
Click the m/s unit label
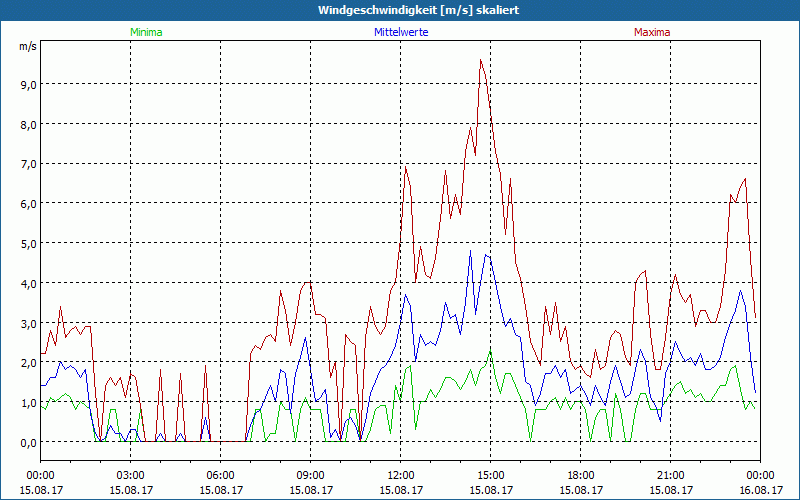[27, 46]
